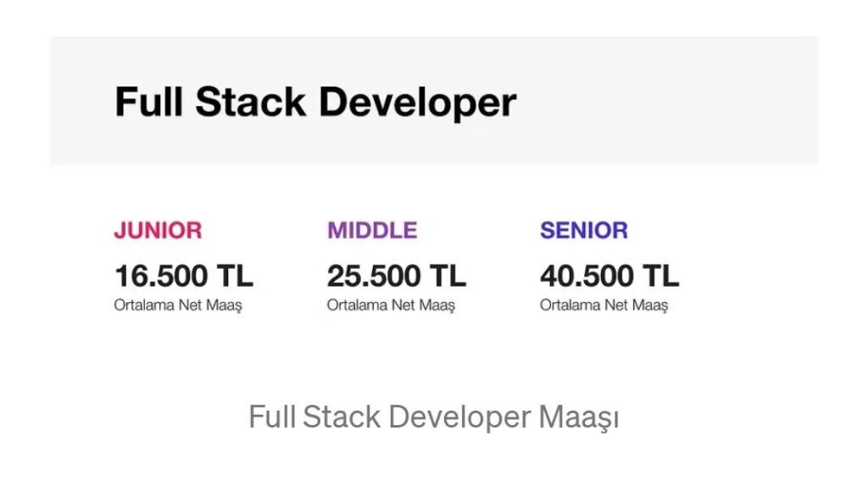The width and height of the screenshot is (868, 481).
Task: Click "TL" in the senior salary figure
Action: point(660,276)
